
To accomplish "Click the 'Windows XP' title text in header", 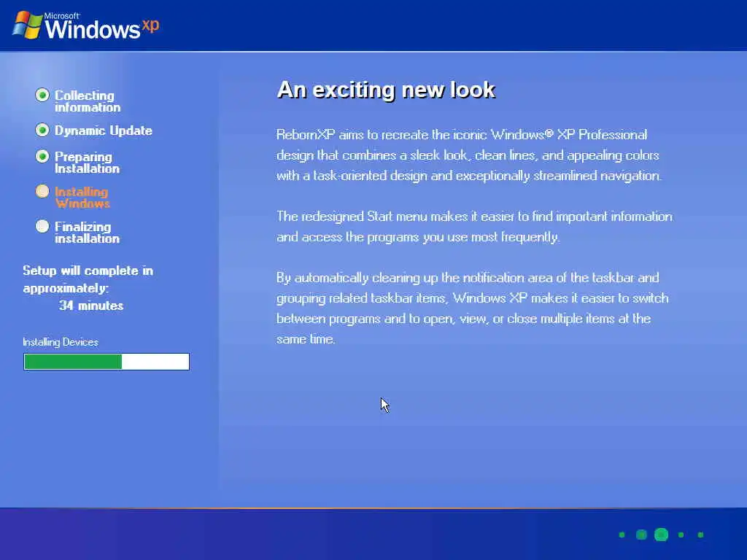I will [102, 28].
